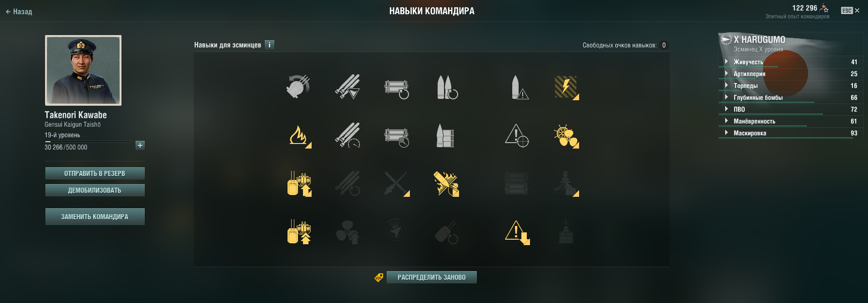Open destroyer skills info icon
Screen dimensions: 868x303
(x=269, y=45)
